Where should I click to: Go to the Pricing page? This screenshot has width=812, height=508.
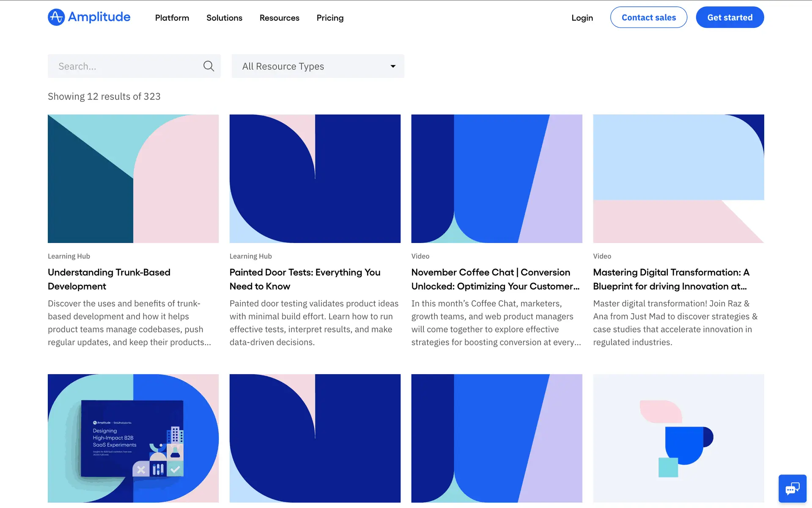(330, 18)
